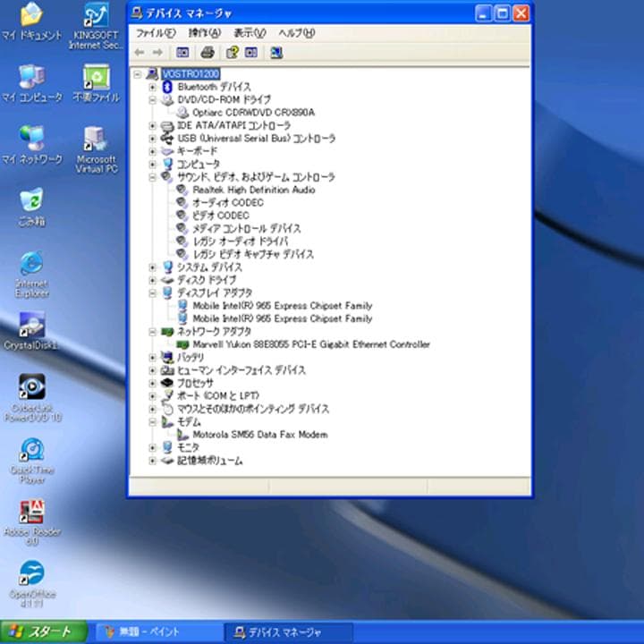Open the ごみ箱 recycle bin icon
This screenshot has height=644, width=644.
click(x=31, y=207)
